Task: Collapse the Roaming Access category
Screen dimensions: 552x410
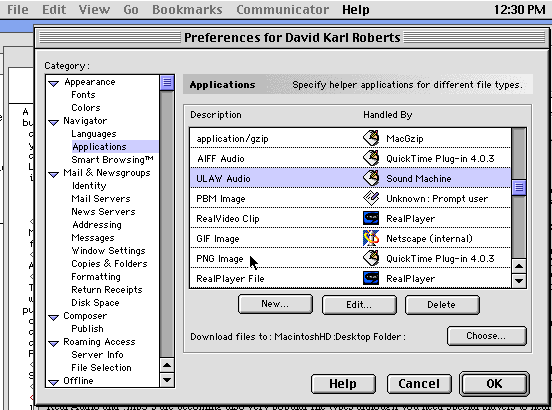Action: pyautogui.click(x=54, y=343)
